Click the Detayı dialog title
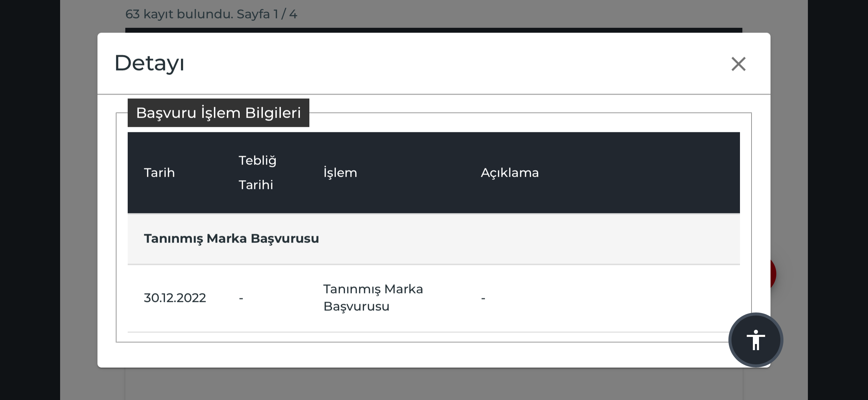This screenshot has width=868, height=400. tap(149, 63)
